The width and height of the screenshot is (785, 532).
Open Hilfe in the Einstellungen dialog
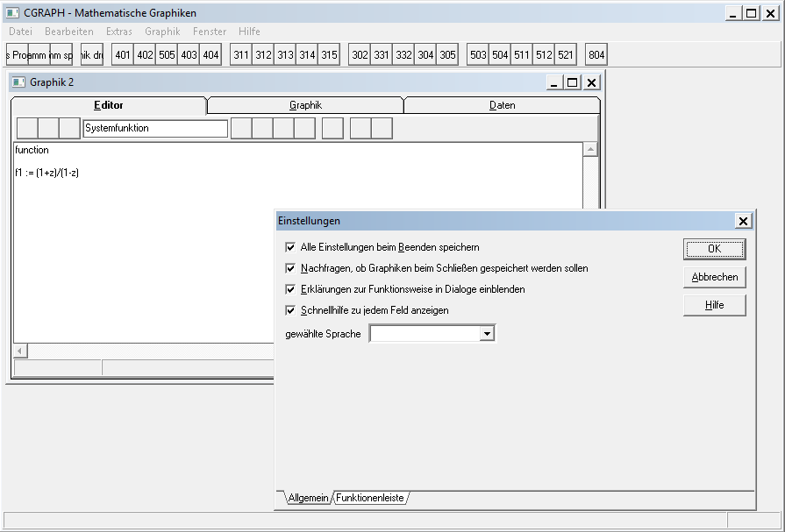click(714, 305)
